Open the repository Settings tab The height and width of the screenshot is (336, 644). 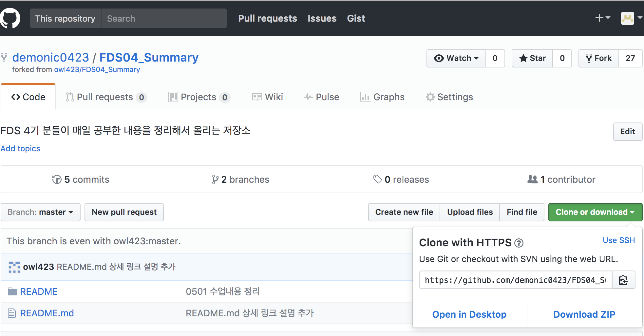point(449,97)
